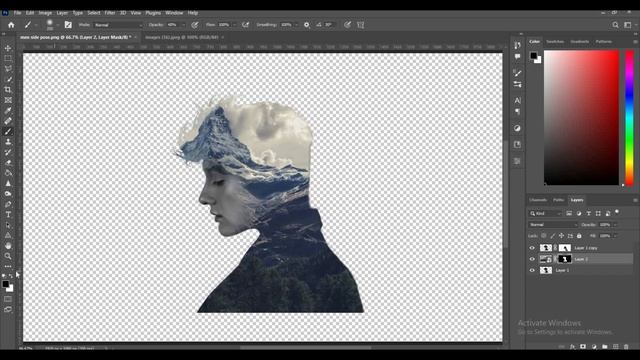640x360 pixels.
Task: Open the Edit Toolbar three-dots button
Action: (8, 266)
